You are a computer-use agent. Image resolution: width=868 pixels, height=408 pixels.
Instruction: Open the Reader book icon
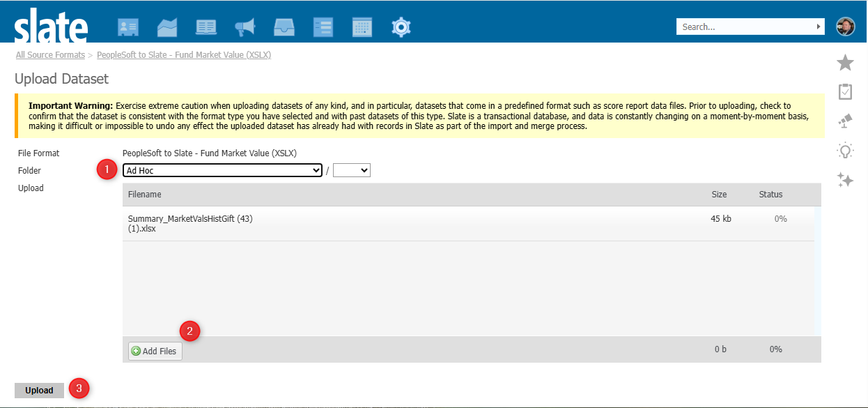[x=206, y=27]
